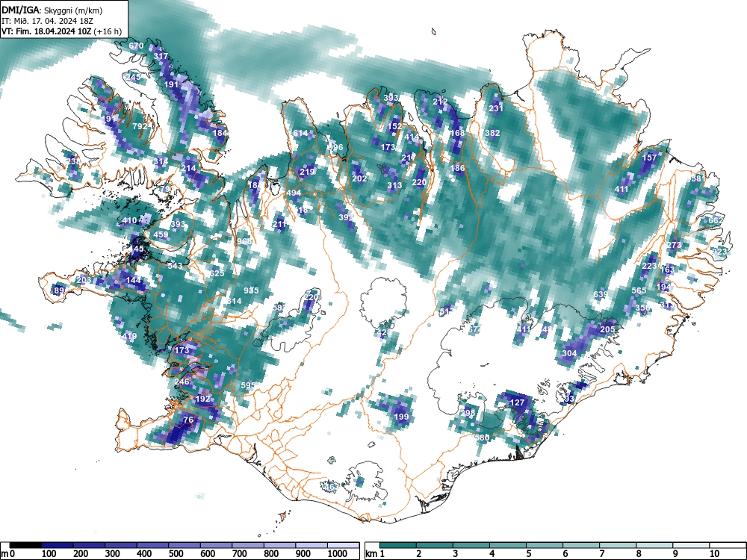The height and width of the screenshot is (560, 747).
Task: Click the visibility value '223' on the map
Action: (x=649, y=267)
